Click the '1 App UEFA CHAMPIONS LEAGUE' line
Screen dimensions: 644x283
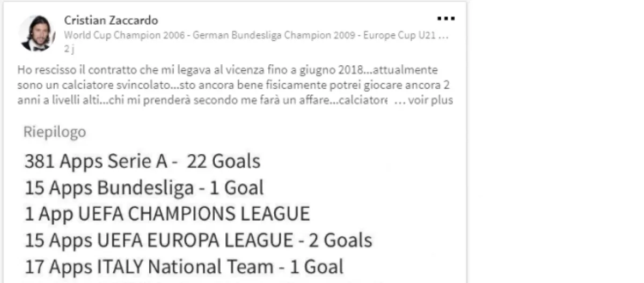pos(167,214)
